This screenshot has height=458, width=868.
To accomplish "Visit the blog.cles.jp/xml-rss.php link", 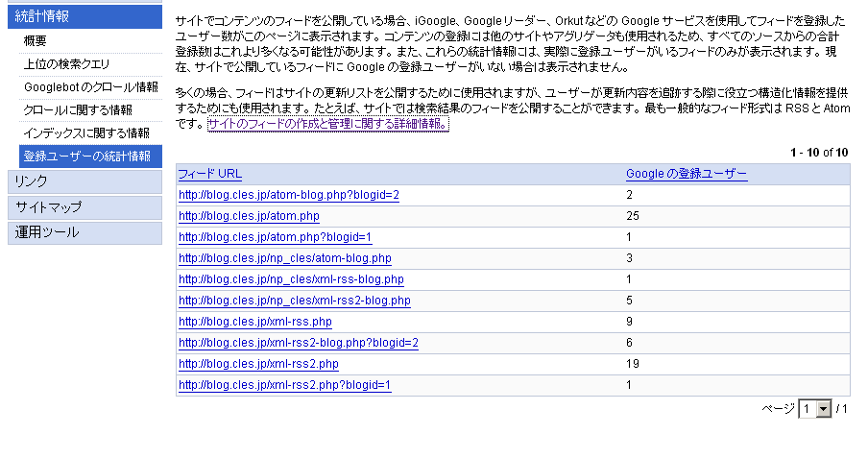I will click(x=255, y=322).
